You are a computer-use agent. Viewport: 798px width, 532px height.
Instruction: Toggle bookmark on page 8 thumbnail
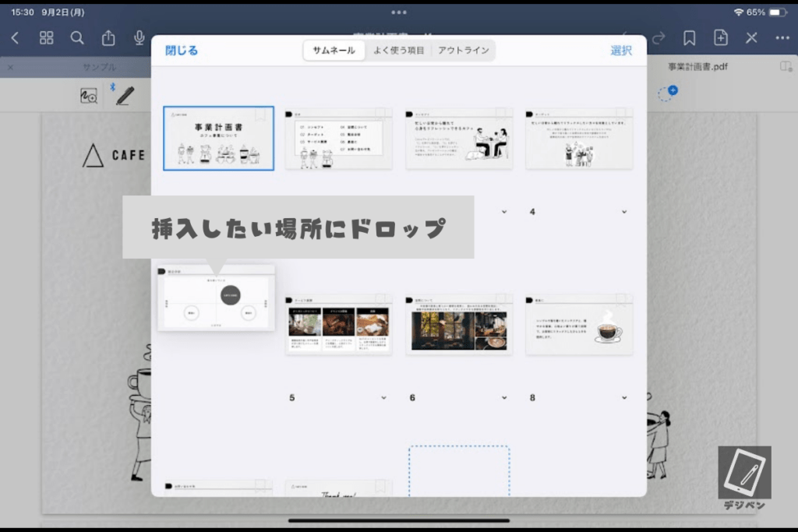(620, 300)
